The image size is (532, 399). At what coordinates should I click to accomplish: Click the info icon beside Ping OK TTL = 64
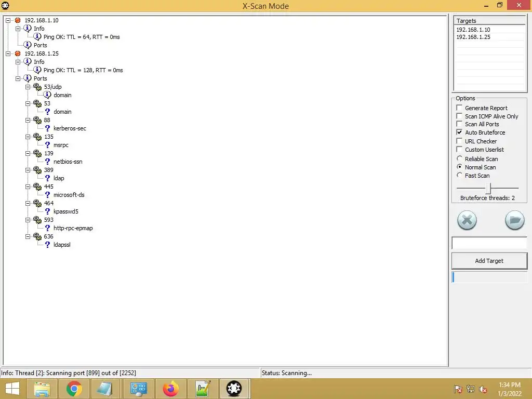click(x=37, y=37)
